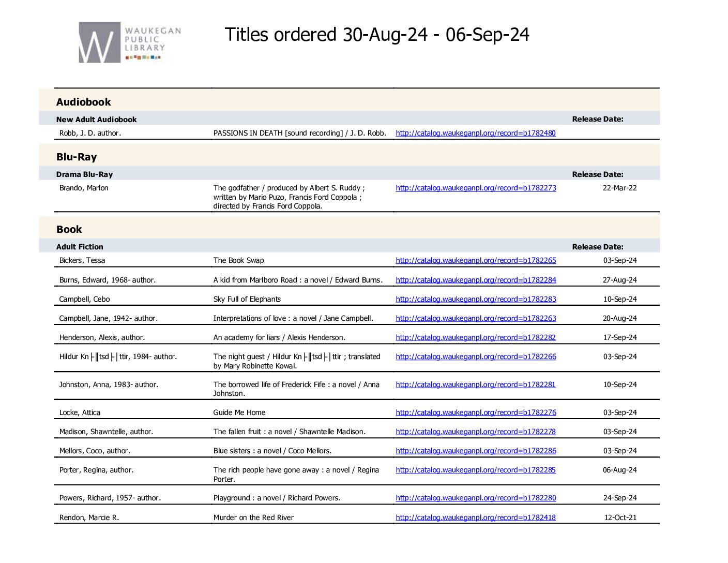Open catalog link record b1782273 for The Godfather
Screen dimensions: 728x563
(476, 188)
